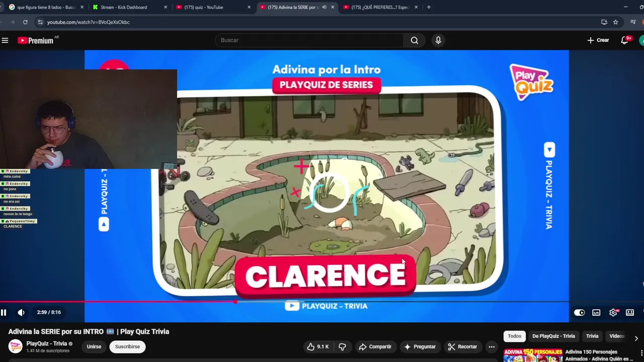644x362 pixels.
Task: Mute the tab via its speaker icon
Action: [x=324, y=7]
